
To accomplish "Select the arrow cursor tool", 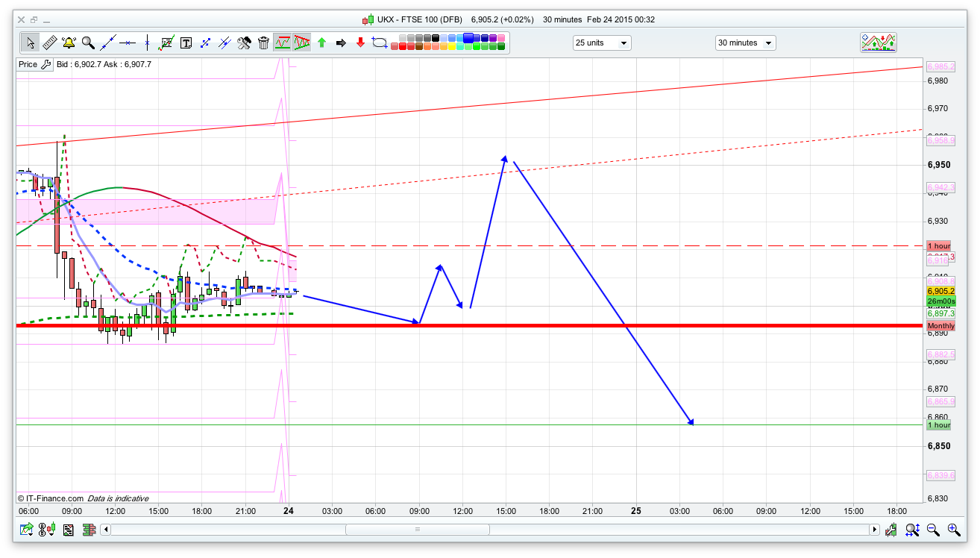I will click(x=30, y=43).
